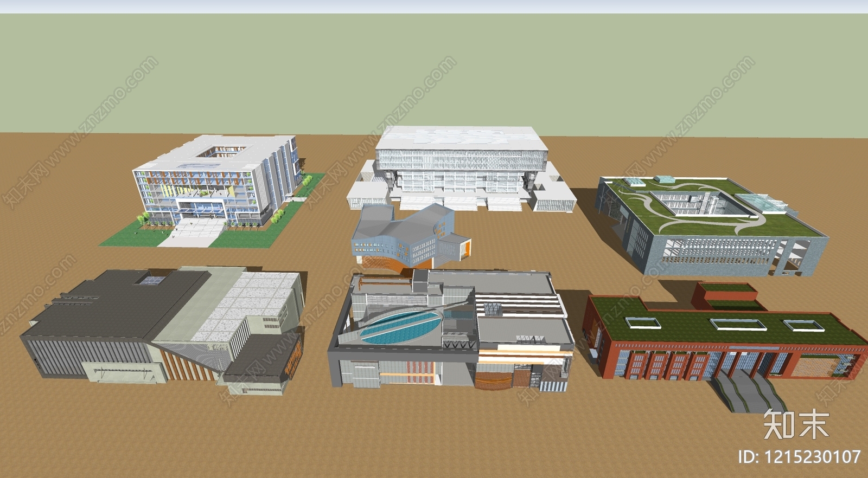
Task: Click the central courtyard of green-roof building
Action: point(689,204)
